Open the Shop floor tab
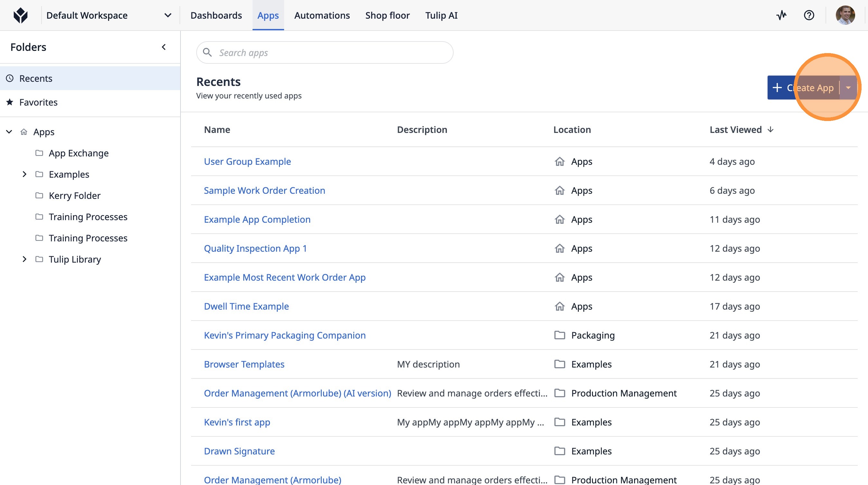Viewport: 868px width, 485px height. [387, 15]
